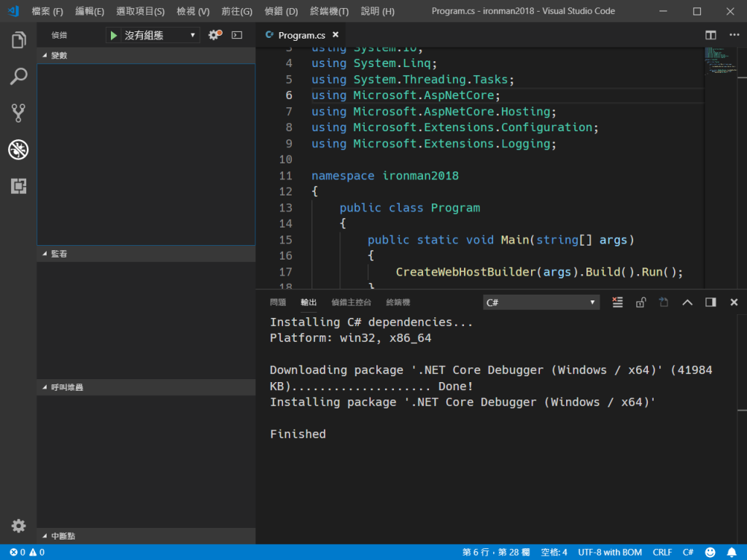
Task: Open the Extensions view
Action: coord(18,186)
